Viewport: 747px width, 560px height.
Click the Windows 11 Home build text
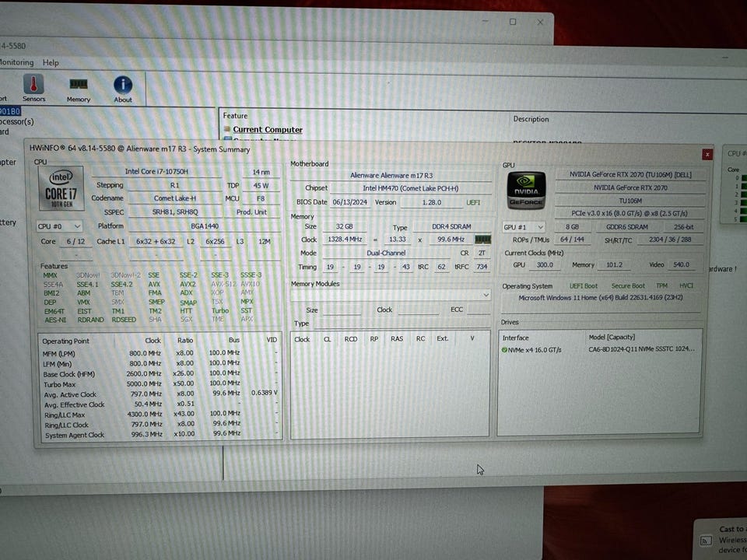(x=600, y=298)
